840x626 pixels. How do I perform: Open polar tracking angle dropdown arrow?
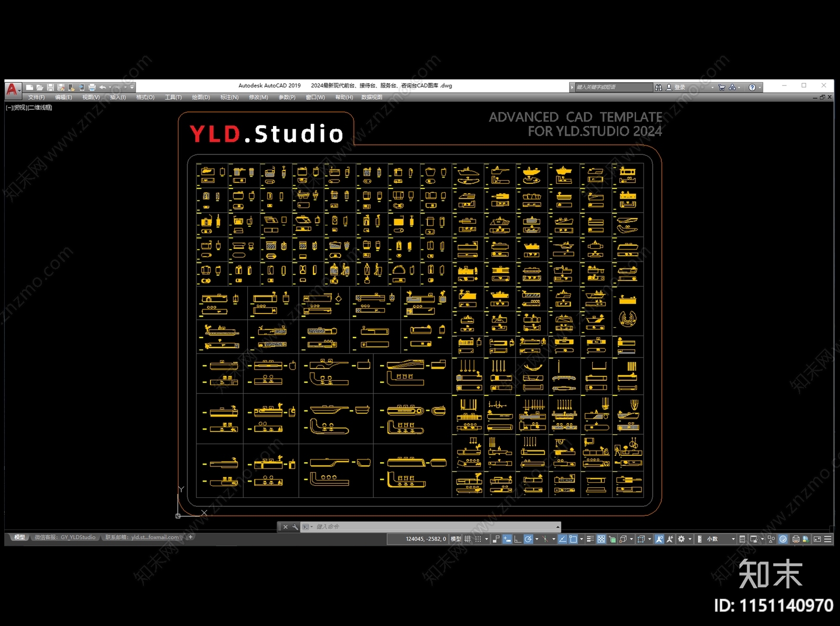pos(537,539)
